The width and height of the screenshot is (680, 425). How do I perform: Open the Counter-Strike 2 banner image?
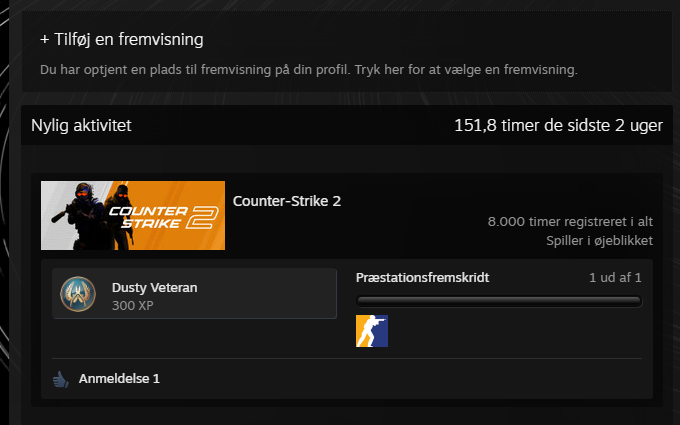tap(133, 216)
